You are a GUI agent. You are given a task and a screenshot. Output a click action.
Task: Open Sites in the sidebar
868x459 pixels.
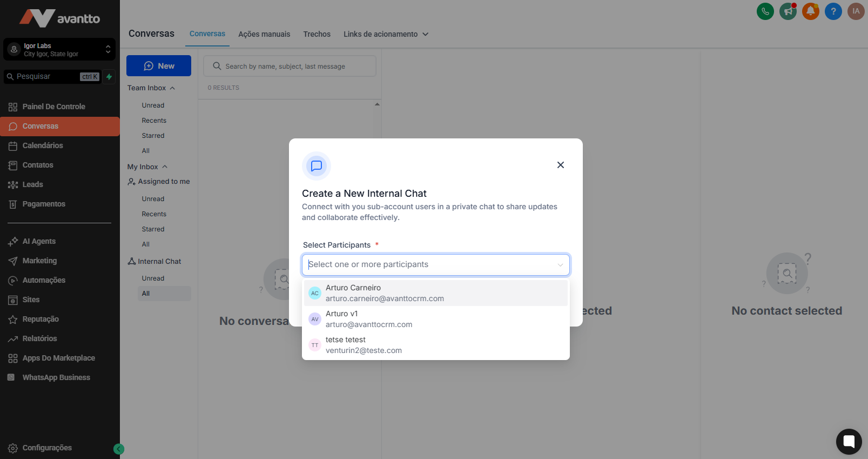tap(60, 300)
